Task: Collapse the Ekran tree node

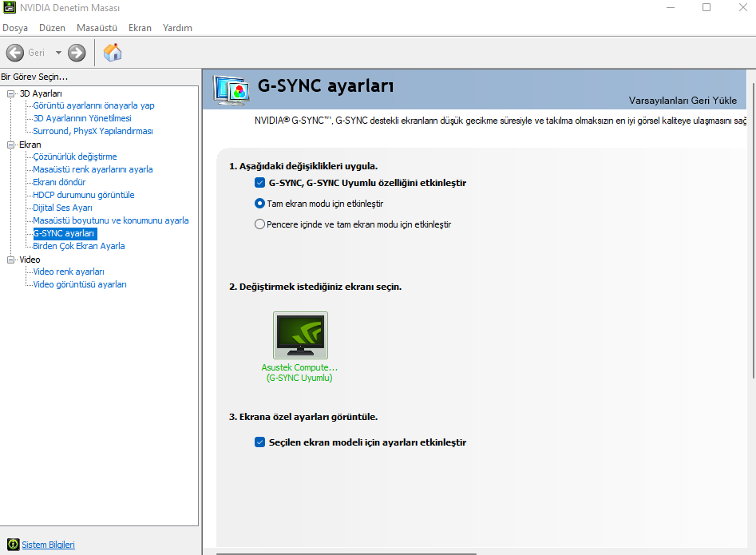Action: (x=10, y=145)
